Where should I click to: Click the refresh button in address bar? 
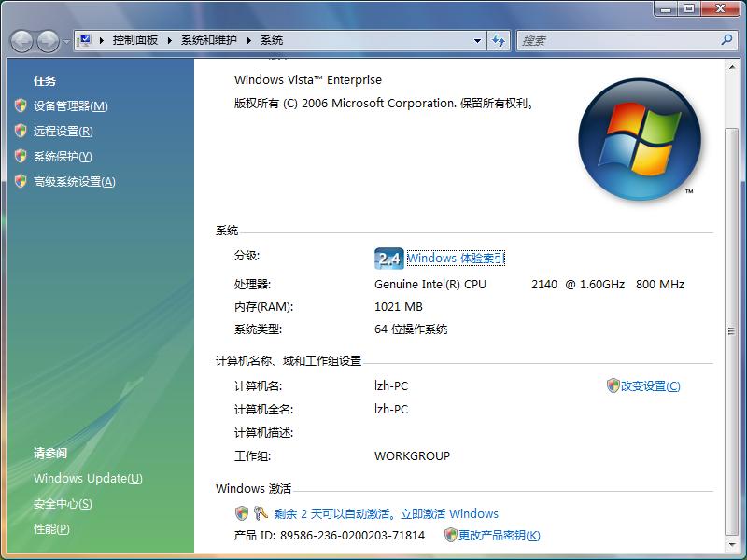point(499,41)
